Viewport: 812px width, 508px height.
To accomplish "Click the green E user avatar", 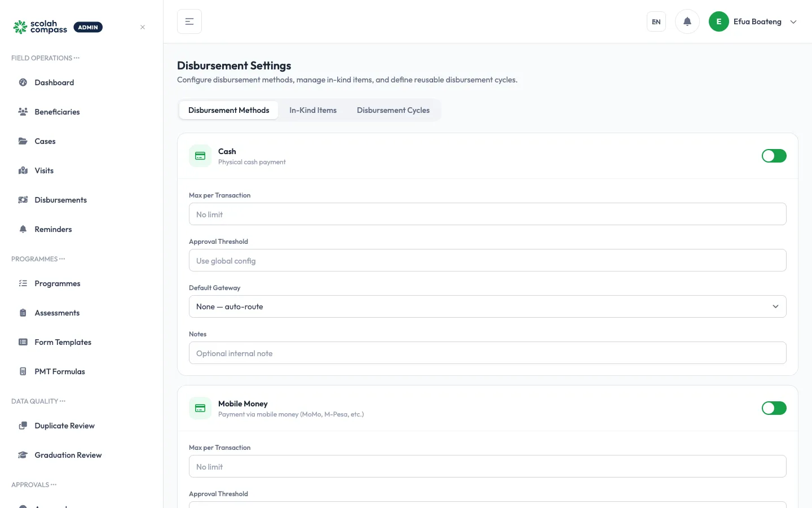I will [x=719, y=21].
